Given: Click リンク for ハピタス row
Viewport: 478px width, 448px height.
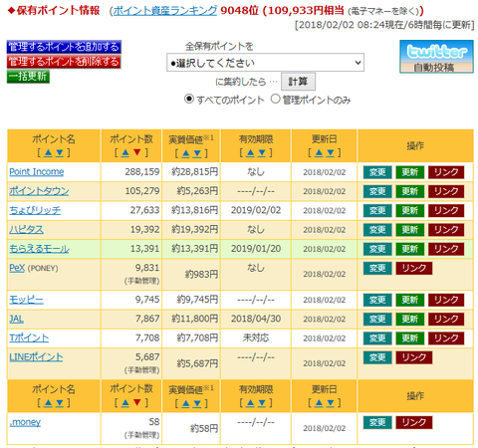Looking at the screenshot, I should coord(446,230).
